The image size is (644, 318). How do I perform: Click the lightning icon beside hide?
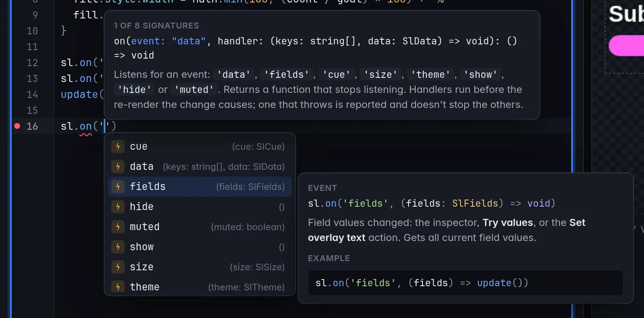tap(118, 207)
